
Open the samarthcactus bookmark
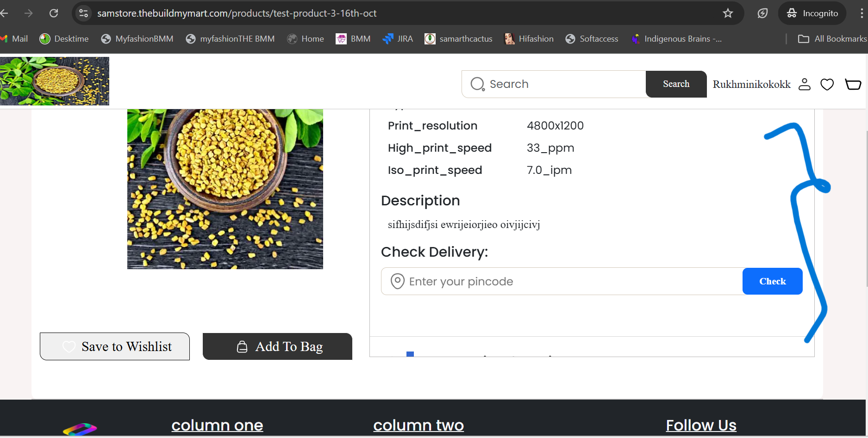[x=459, y=39]
